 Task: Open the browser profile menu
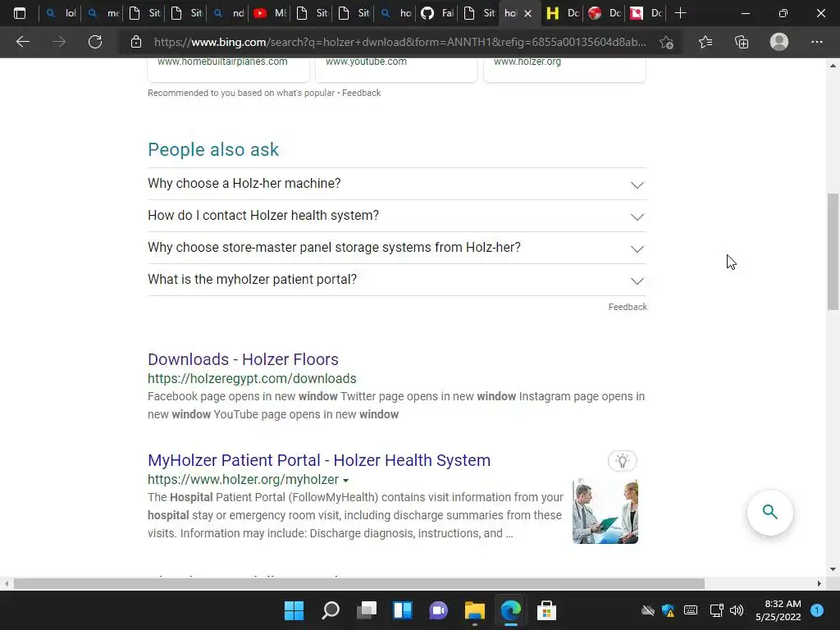[779, 42]
